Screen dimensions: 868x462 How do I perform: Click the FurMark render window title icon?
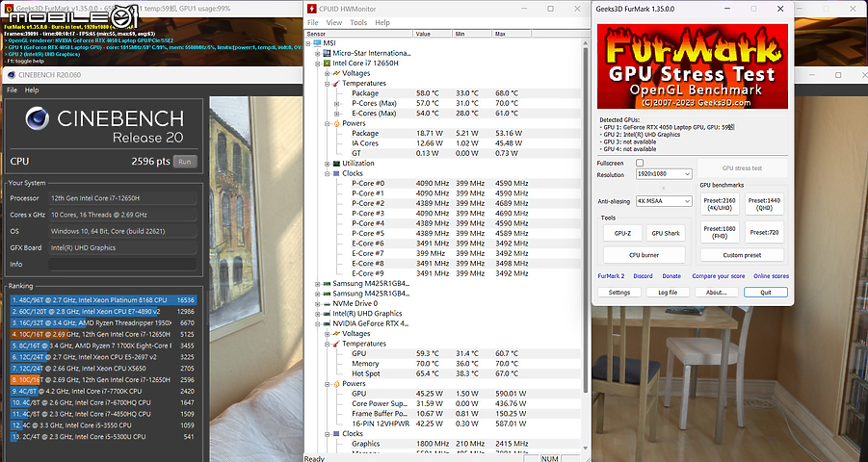tap(9, 9)
